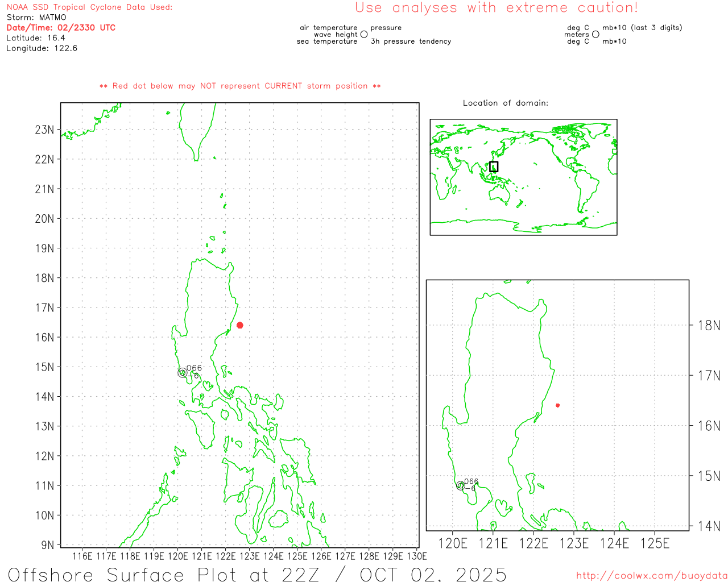Click the buoy station circle on main map

click(x=182, y=373)
